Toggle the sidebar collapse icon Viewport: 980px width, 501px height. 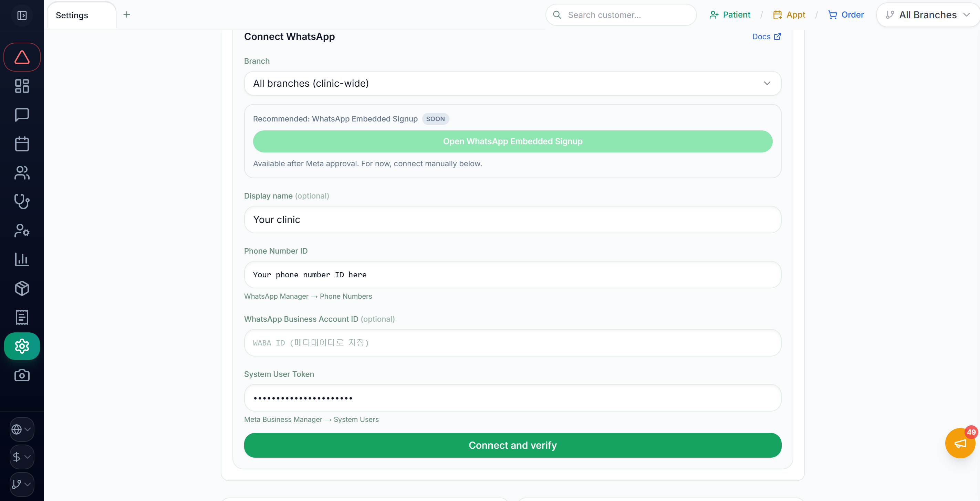pyautogui.click(x=22, y=15)
